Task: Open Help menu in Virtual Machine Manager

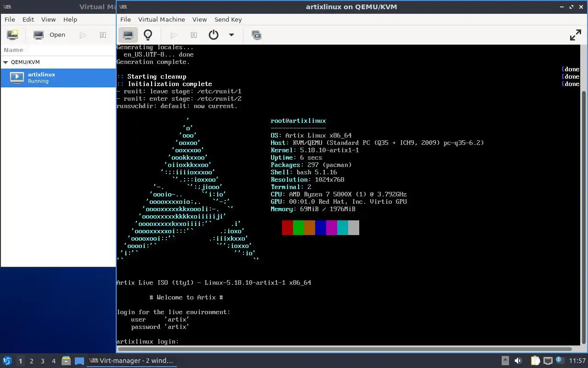Action: (70, 19)
